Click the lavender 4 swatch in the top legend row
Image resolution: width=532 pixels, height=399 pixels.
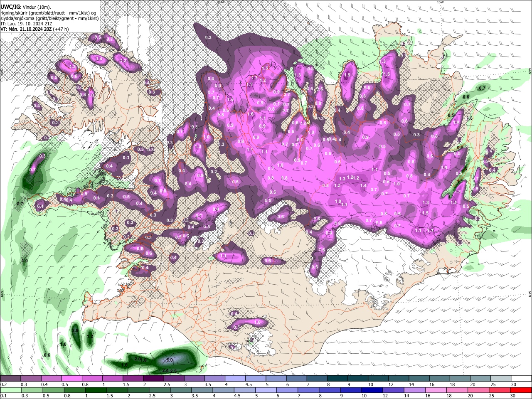235,379
